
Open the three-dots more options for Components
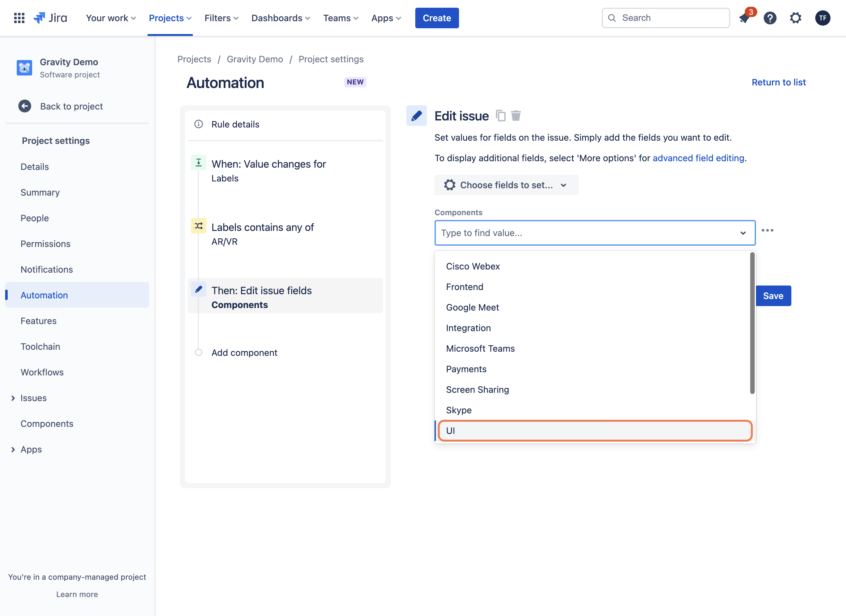pyautogui.click(x=767, y=231)
